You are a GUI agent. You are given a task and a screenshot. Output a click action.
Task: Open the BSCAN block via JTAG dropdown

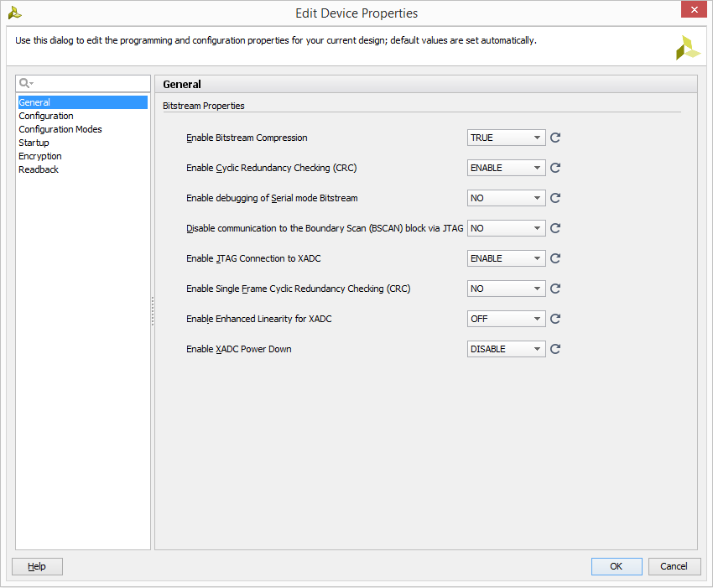click(x=506, y=228)
